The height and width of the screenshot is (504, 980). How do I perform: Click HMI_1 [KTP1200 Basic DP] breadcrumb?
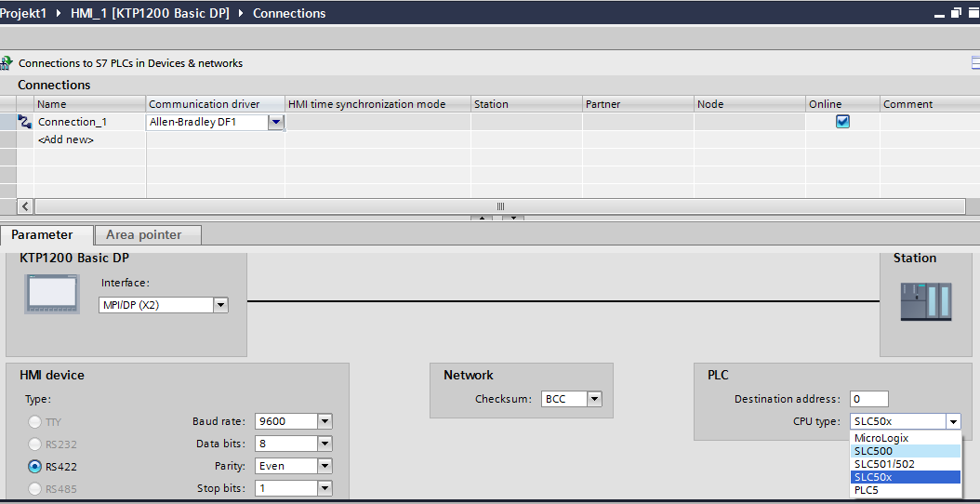click(x=150, y=13)
